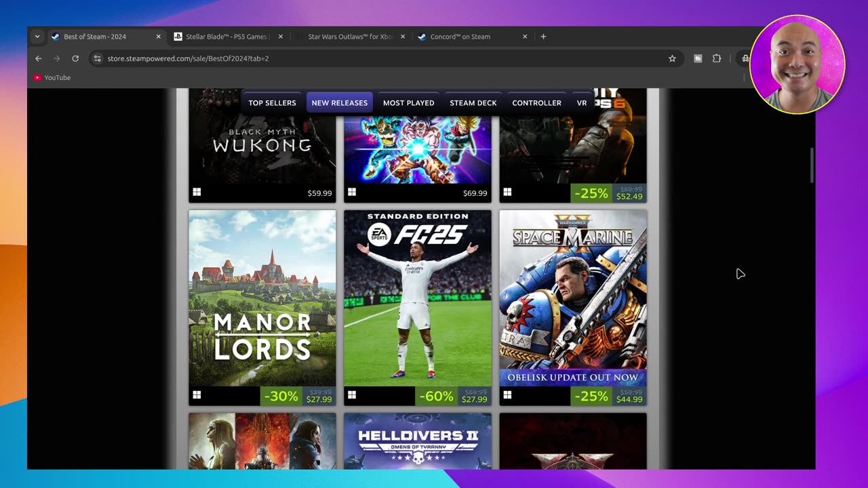Click the $52.49 discounted price

tap(629, 197)
